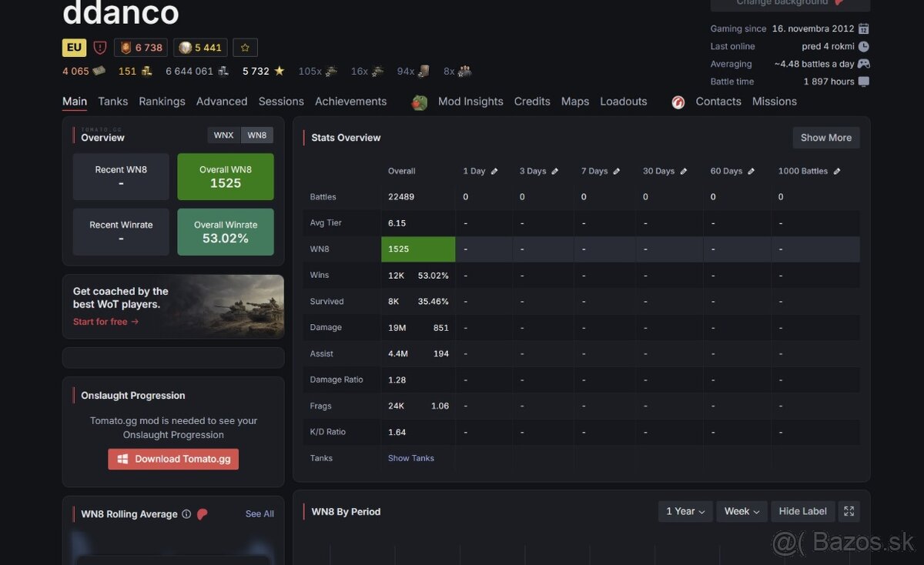Toggle Hide Label on the WN8 chart
This screenshot has height=565, width=924.
(802, 511)
